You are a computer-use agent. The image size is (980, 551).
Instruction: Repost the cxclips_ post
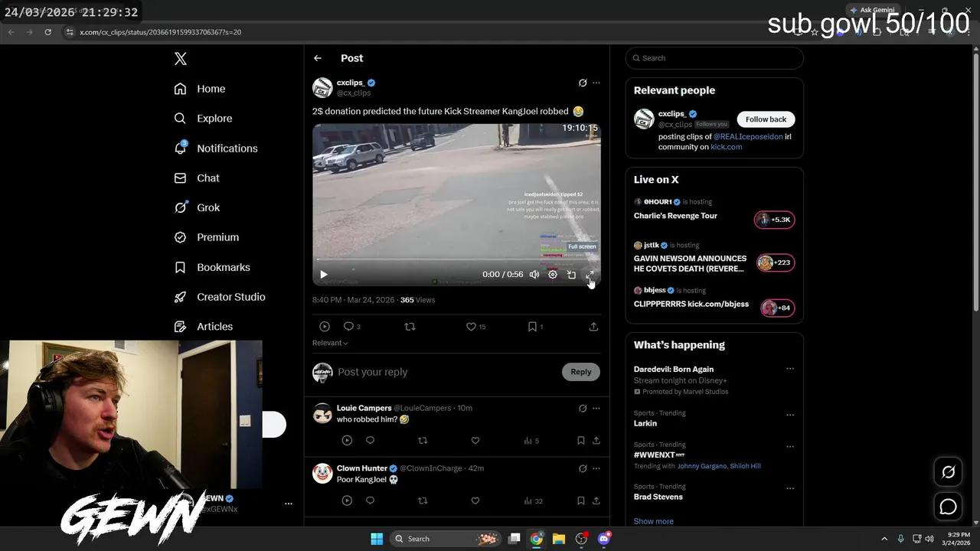(410, 327)
